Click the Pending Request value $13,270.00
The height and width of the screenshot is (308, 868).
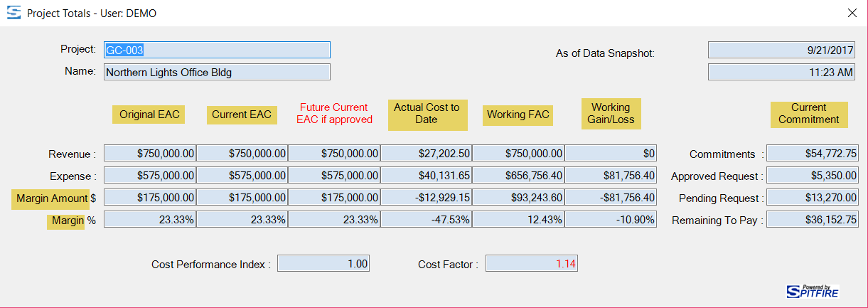[813, 198]
